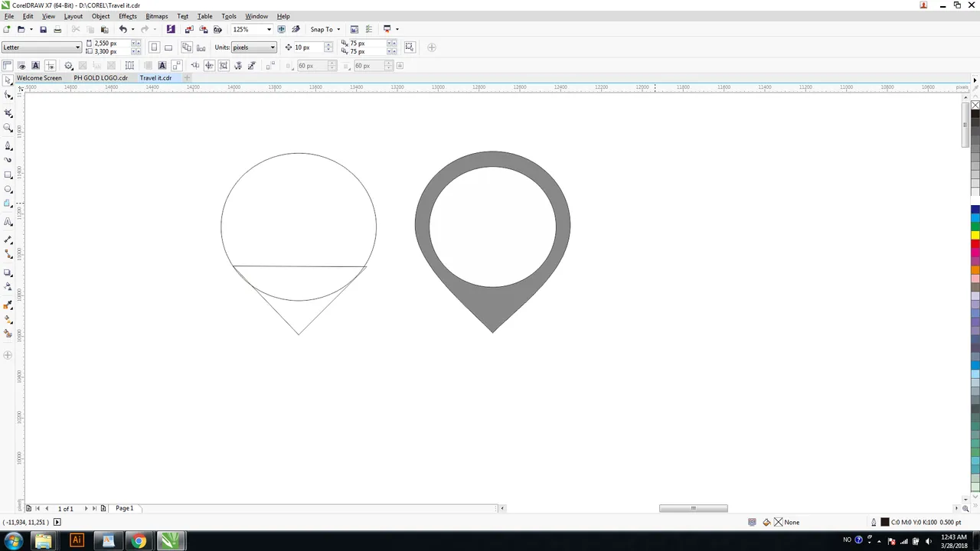Open the Snap To dropdown

[x=325, y=29]
